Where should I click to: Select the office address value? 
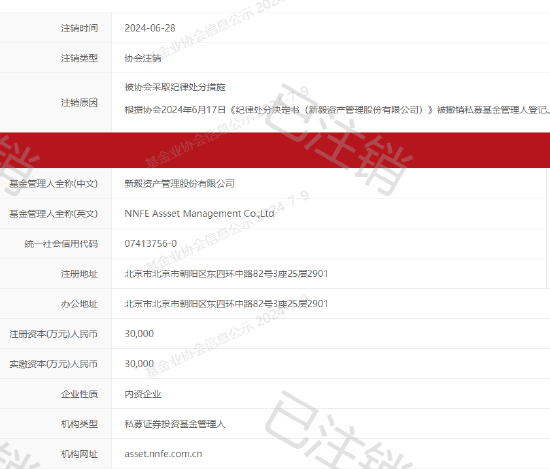[x=226, y=304]
